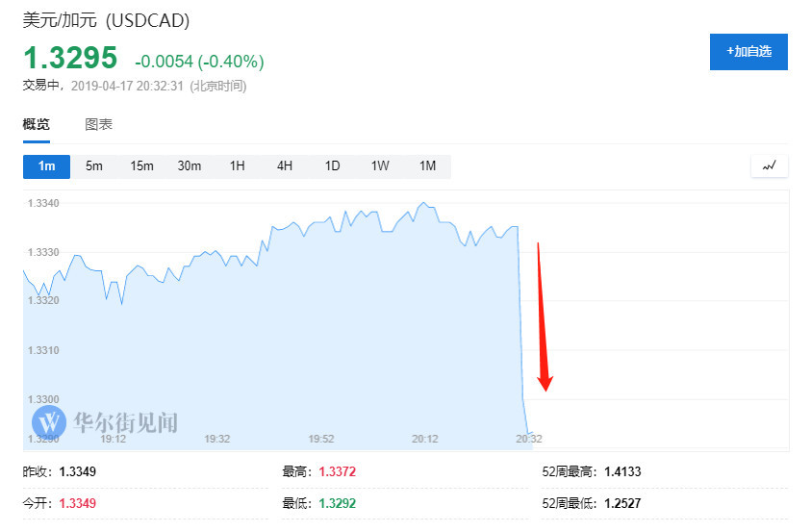Click the red downward arrow on chart
The height and width of the screenshot is (532, 811).
pyautogui.click(x=543, y=317)
